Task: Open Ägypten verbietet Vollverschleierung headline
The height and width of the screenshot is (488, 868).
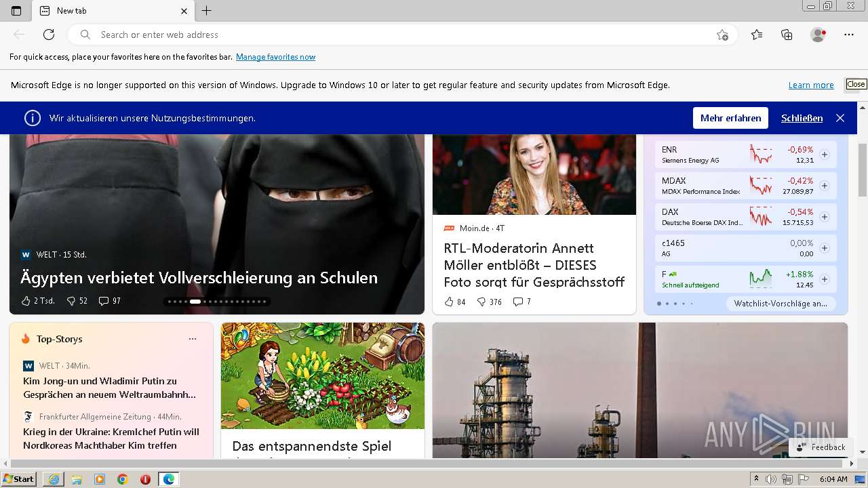Action: coord(199,278)
